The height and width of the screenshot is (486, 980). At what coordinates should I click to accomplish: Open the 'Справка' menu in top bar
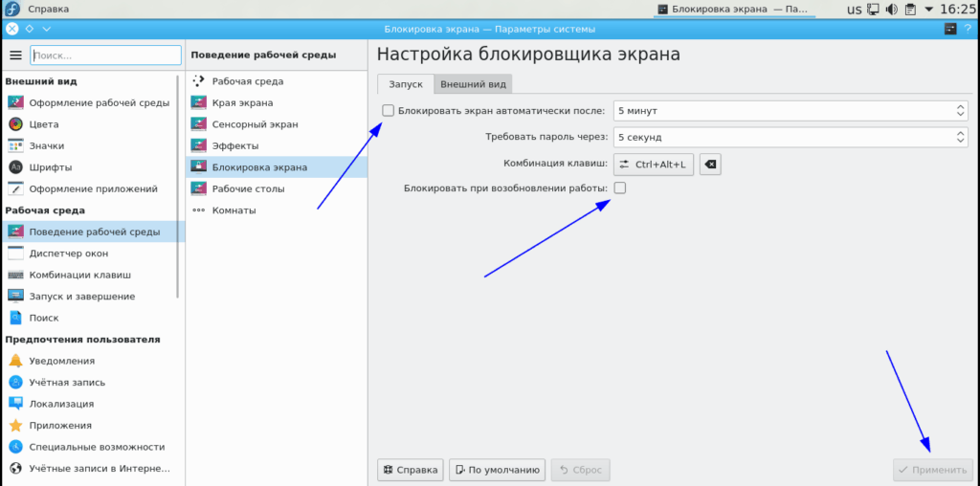[x=48, y=10]
